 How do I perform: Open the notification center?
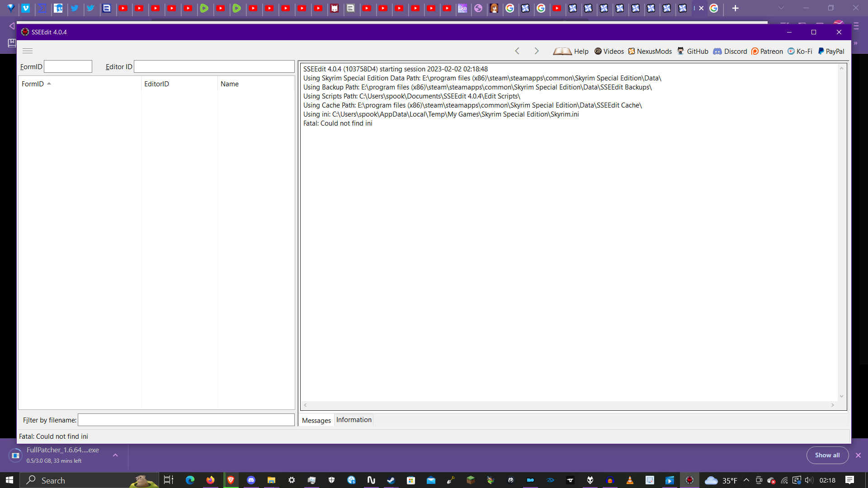(x=849, y=480)
